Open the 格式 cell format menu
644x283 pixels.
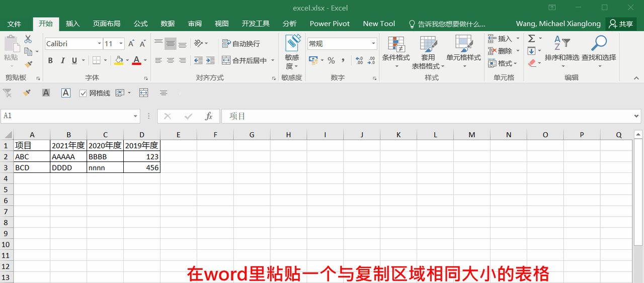tap(503, 63)
